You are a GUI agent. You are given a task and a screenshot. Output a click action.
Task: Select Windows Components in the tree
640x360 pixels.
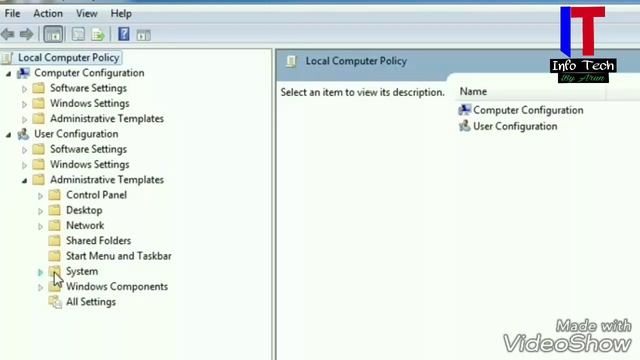117,287
